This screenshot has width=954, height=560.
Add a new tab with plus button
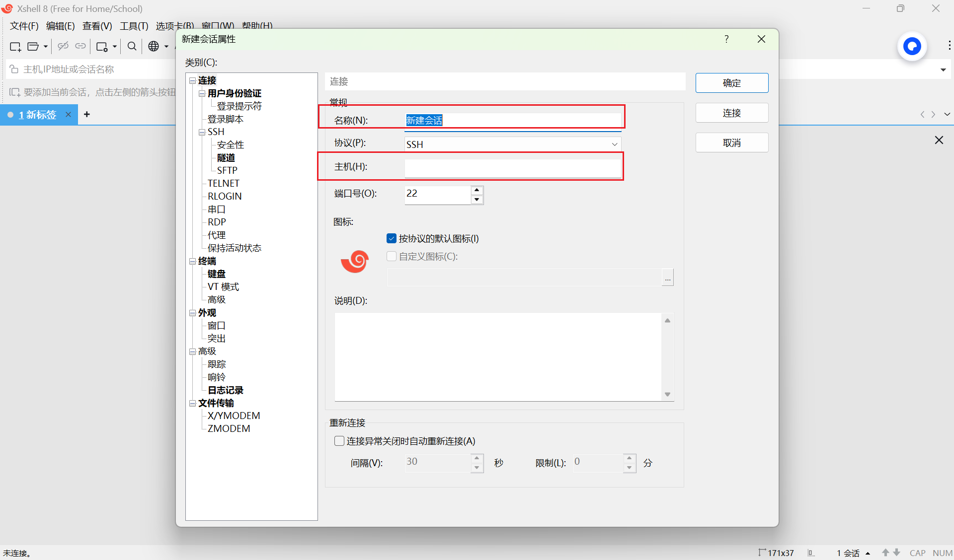(x=87, y=114)
